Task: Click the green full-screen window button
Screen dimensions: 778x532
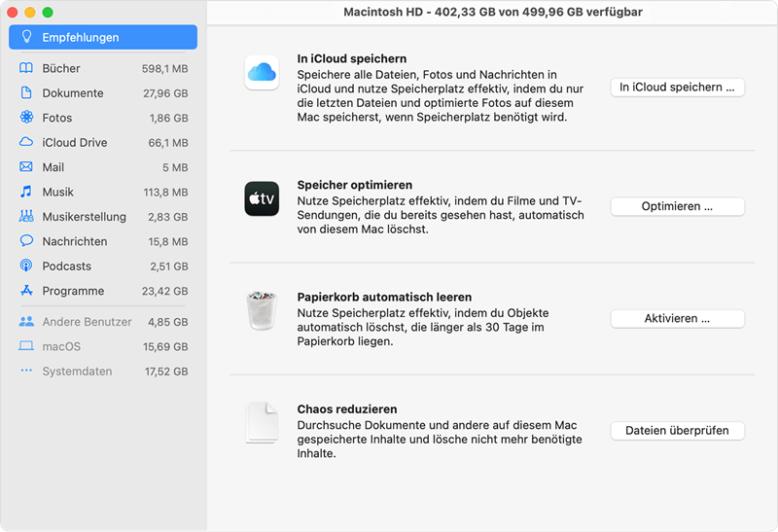Action: tap(48, 13)
